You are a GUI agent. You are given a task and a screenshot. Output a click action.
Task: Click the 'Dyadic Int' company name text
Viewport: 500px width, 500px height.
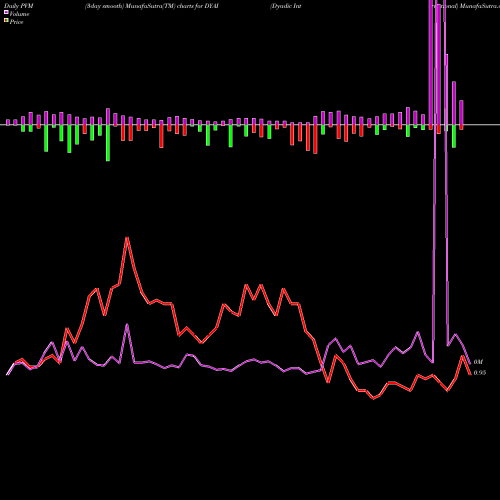pos(286,6)
